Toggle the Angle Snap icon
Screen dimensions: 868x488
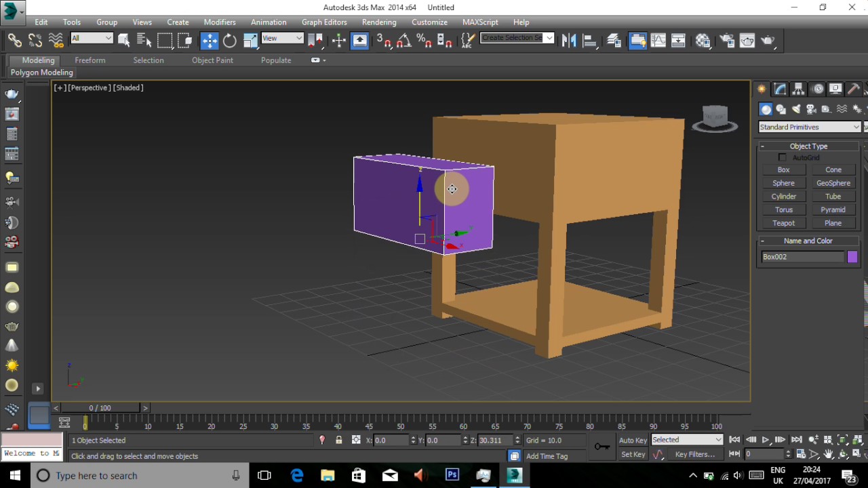(x=404, y=41)
